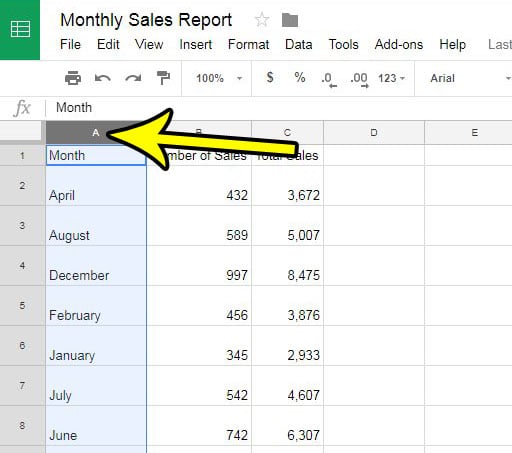Screen dimensions: 512x453
Task: Select the cell containing January
Action: [x=96, y=346]
